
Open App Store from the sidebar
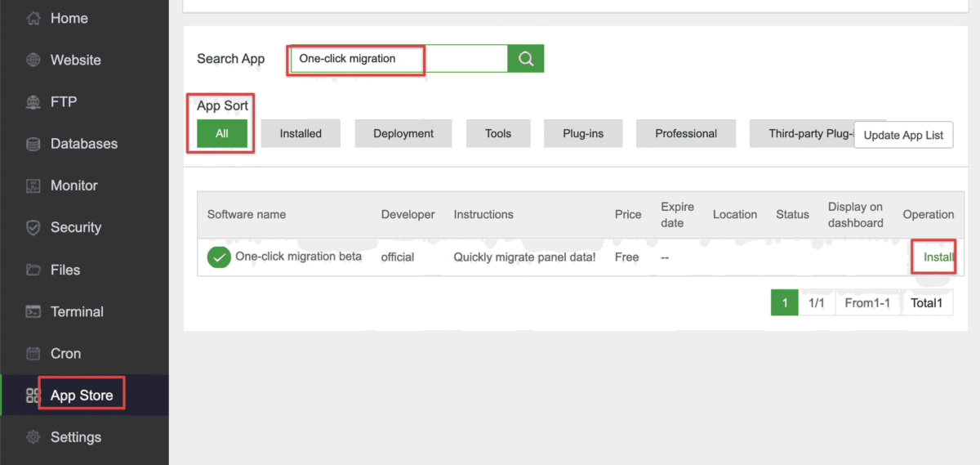(x=81, y=396)
